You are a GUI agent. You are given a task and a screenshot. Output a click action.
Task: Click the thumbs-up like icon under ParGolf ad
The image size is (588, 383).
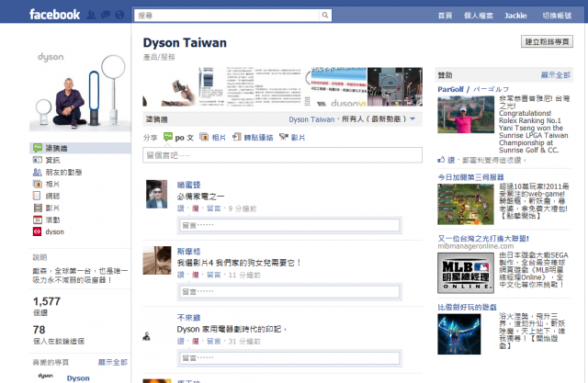pos(441,160)
